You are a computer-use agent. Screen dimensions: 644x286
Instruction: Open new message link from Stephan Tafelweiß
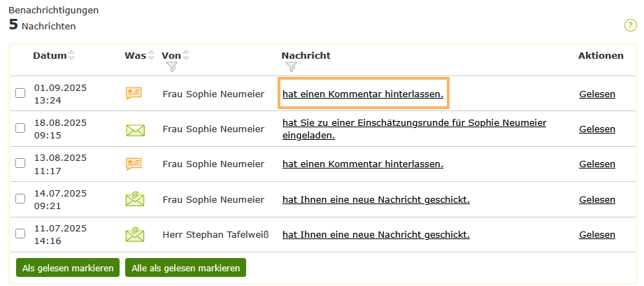tap(375, 234)
